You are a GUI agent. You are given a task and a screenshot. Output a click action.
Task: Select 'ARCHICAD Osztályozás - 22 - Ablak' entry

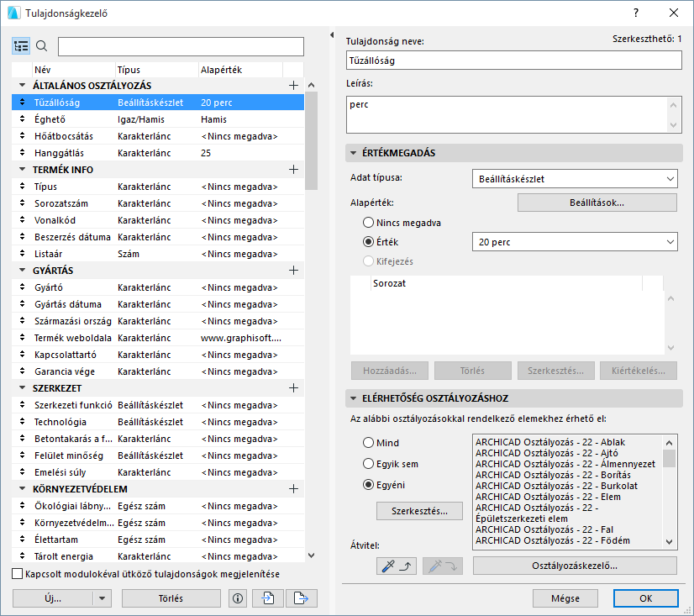(x=550, y=442)
